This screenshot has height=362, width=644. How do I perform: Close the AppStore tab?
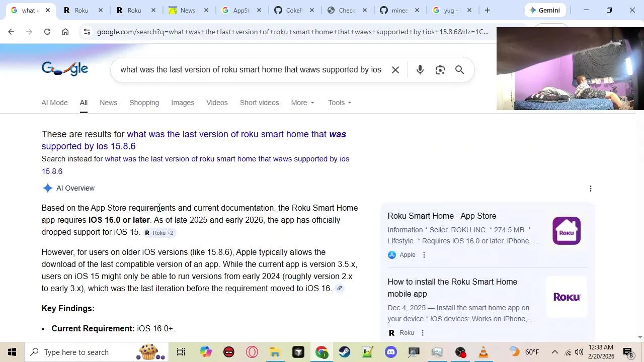click(x=259, y=10)
